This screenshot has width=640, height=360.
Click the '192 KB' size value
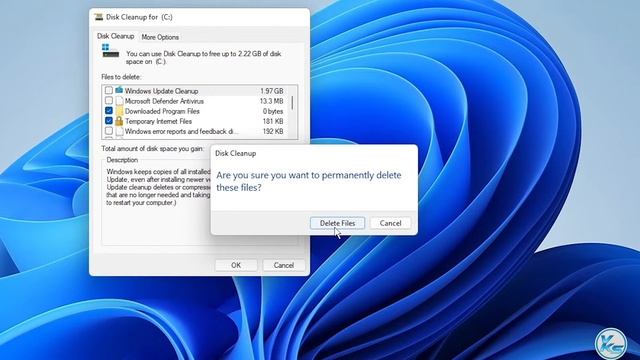click(273, 131)
